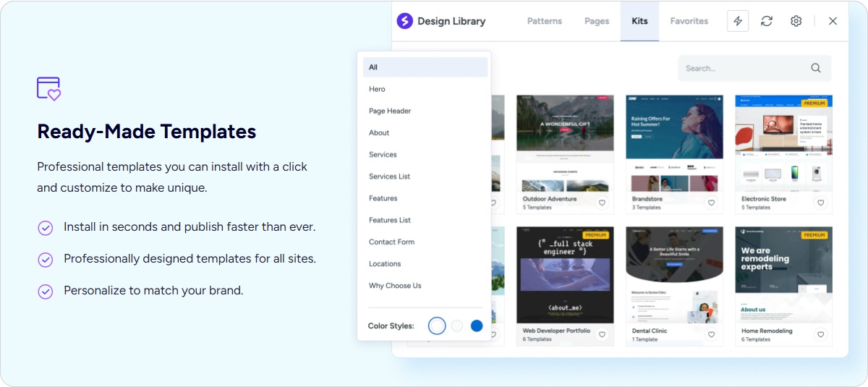This screenshot has width=868, height=387.
Task: Switch to the Patterns tab
Action: tap(545, 21)
